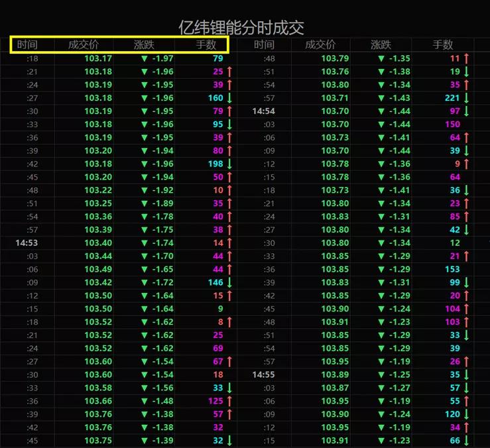This screenshot has height=448, width=490.
Task: Click the down arrow beside volume 97
Action: pyautogui.click(x=466, y=111)
